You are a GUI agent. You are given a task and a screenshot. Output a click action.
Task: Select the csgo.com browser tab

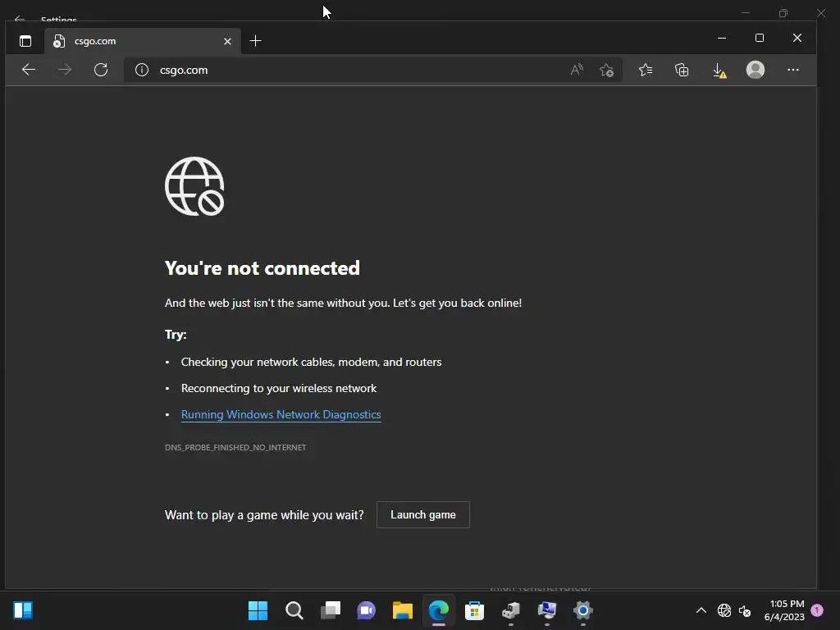143,41
